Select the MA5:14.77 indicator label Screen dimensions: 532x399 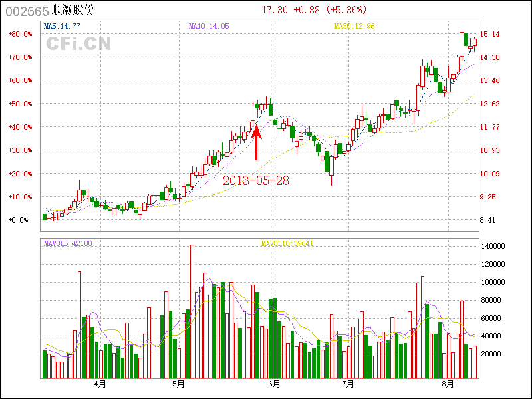62,27
